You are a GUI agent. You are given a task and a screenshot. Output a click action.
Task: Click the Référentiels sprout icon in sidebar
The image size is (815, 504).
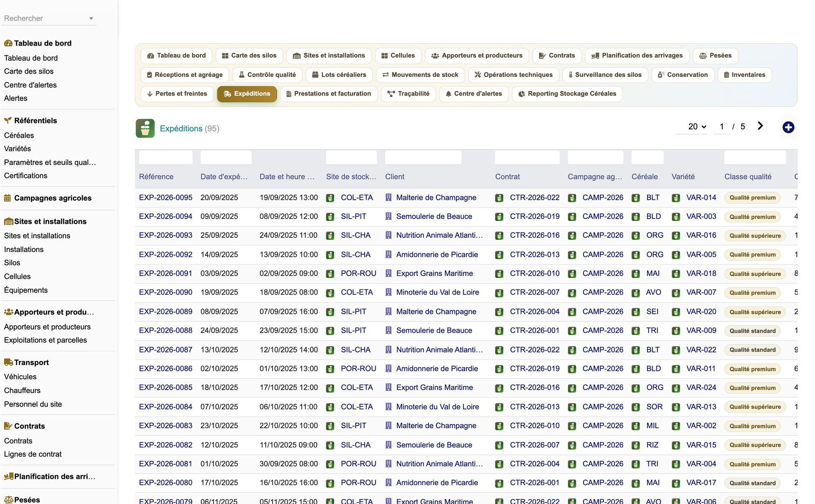click(8, 121)
